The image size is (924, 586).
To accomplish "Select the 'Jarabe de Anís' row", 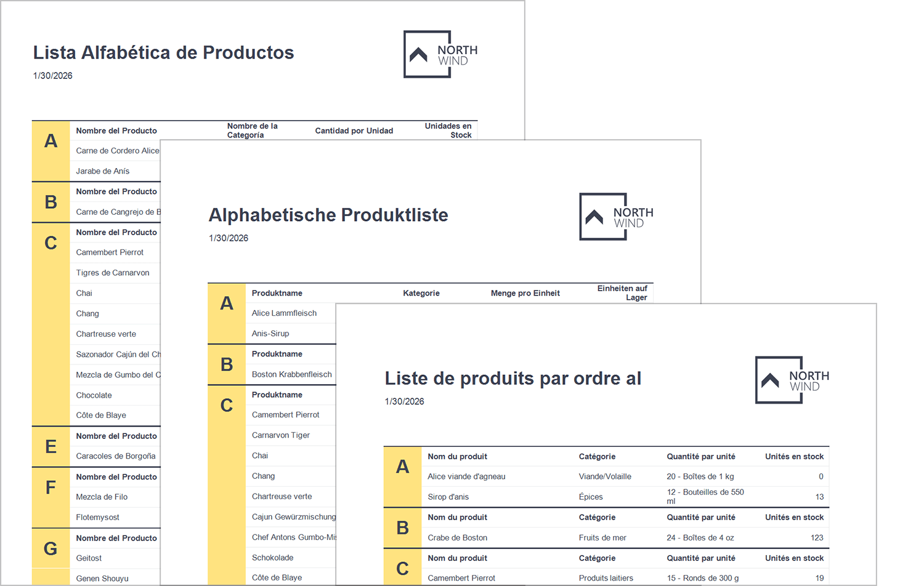I will point(115,171).
